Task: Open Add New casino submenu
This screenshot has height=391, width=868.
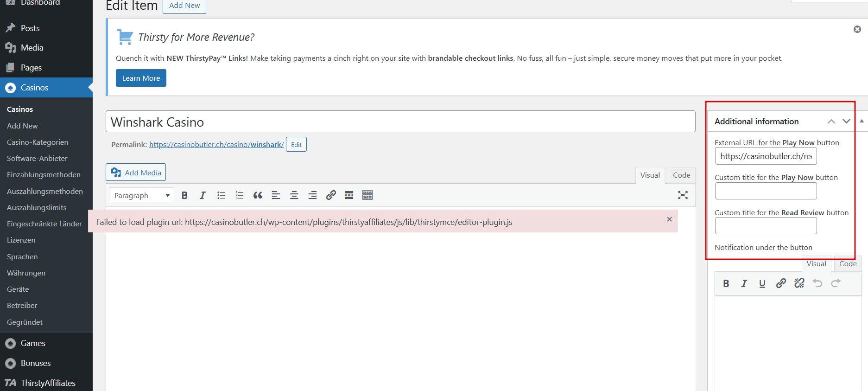Action: (x=22, y=126)
